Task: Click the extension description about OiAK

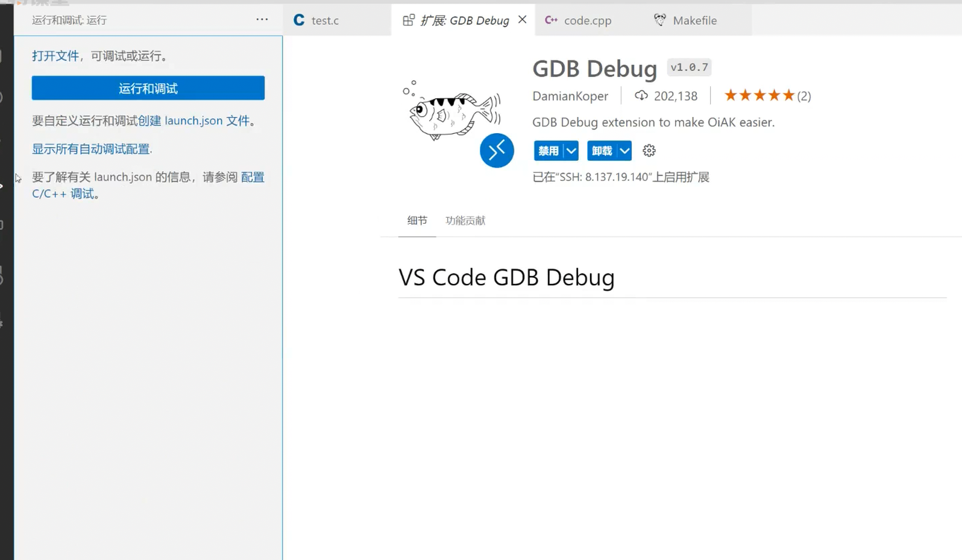Action: click(x=653, y=122)
